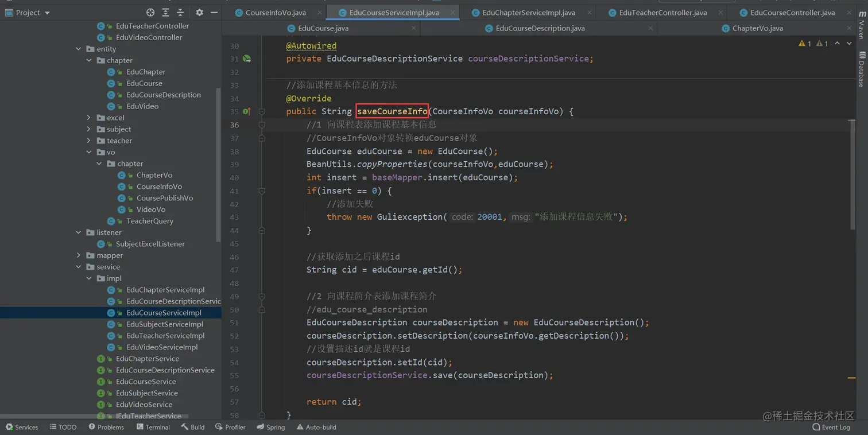This screenshot has height=435, width=868.
Task: Open Project panel settings gear
Action: [x=199, y=12]
